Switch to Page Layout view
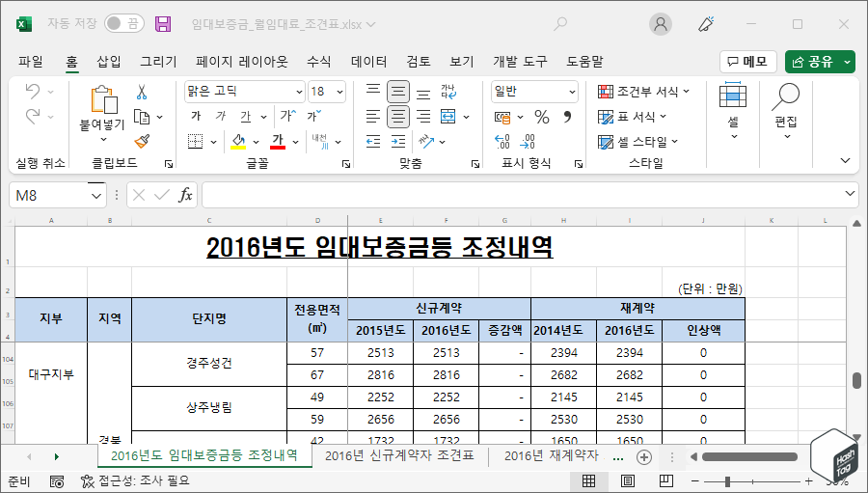 pos(627,480)
